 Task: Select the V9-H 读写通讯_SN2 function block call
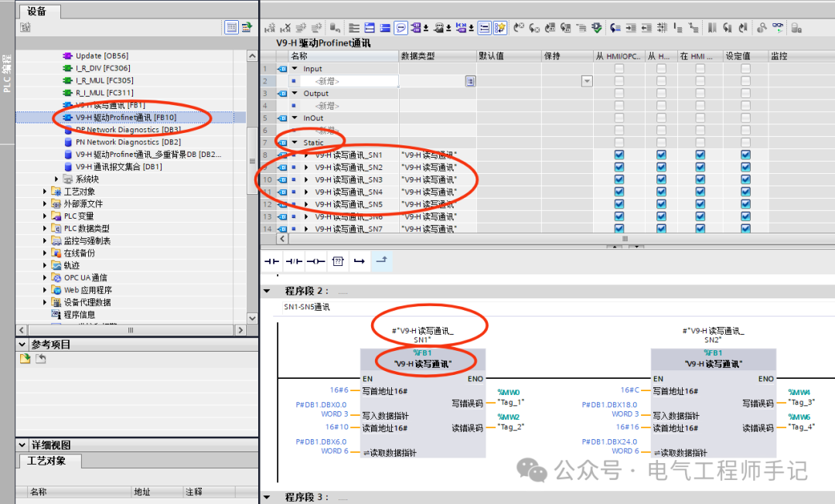click(x=713, y=404)
